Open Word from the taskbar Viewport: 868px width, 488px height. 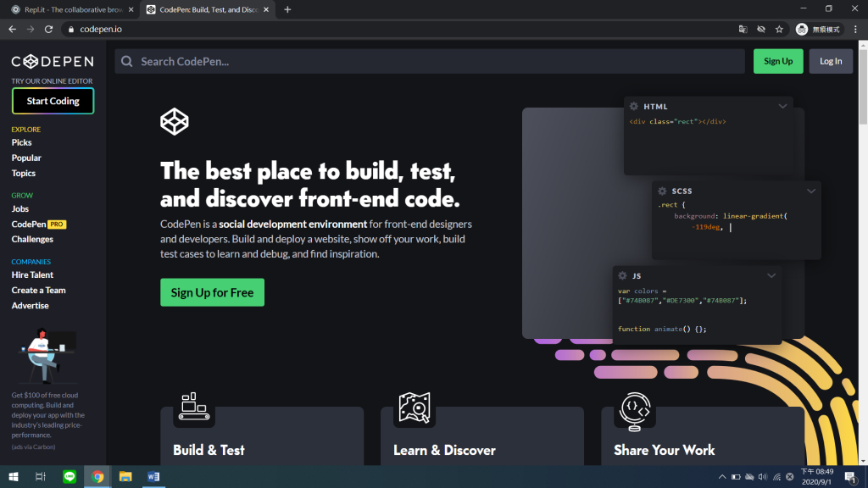point(153,476)
